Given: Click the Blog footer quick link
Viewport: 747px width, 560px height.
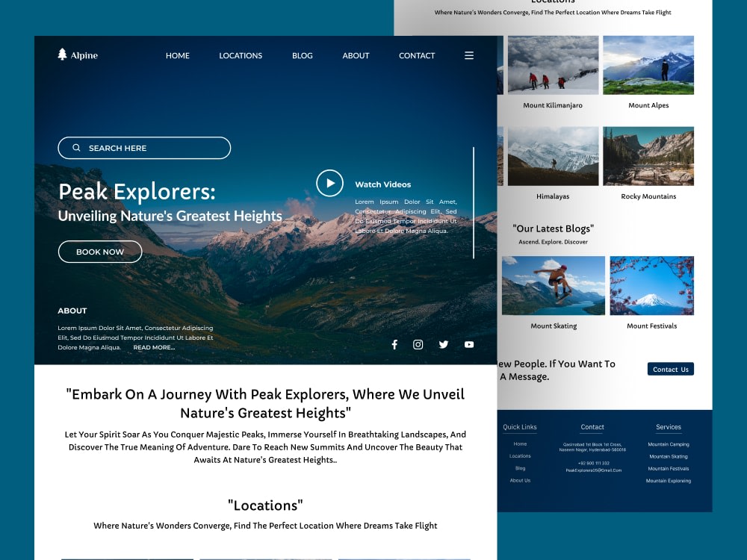Looking at the screenshot, I should 520,469.
